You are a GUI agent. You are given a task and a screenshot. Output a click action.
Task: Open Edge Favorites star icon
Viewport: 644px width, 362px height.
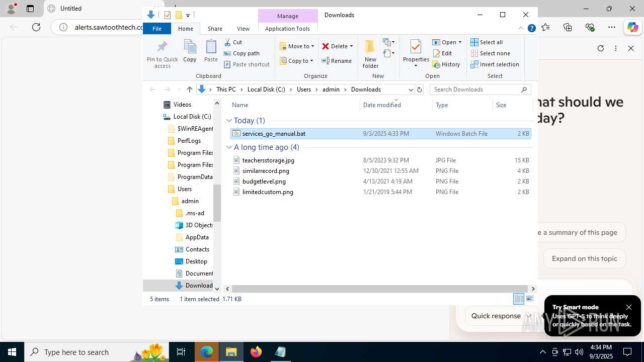tap(546, 27)
